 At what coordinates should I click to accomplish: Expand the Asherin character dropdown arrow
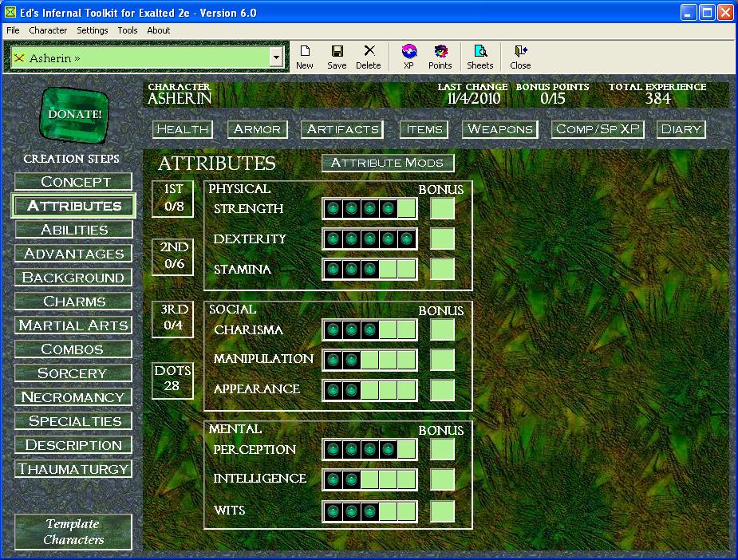(276, 58)
